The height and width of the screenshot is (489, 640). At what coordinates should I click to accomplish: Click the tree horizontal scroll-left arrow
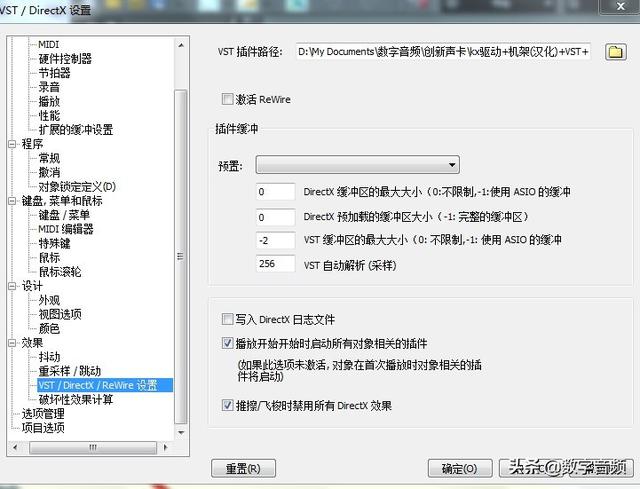pos(15,447)
